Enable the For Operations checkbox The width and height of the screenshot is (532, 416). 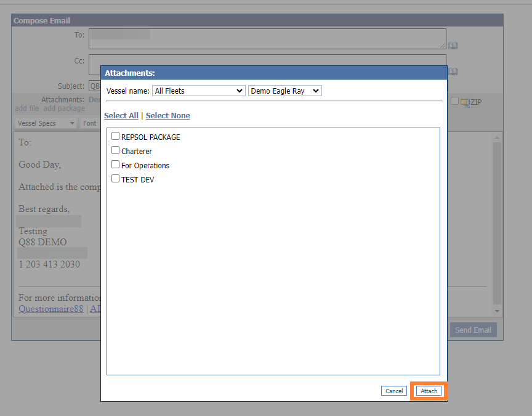(x=115, y=165)
